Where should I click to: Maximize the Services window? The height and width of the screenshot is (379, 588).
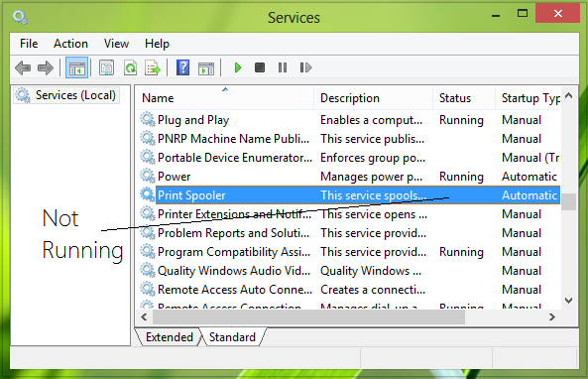click(523, 14)
